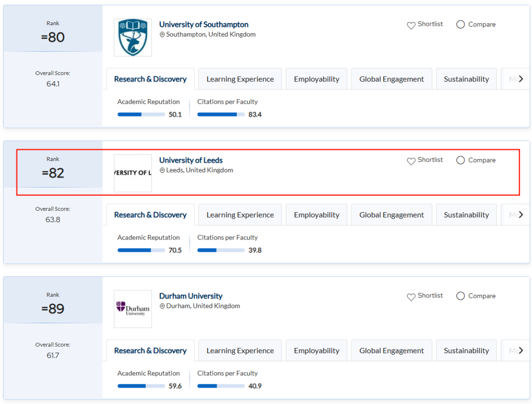Click the Durham, United Kingdom location text
Screen dimensions: 532x404
point(203,306)
